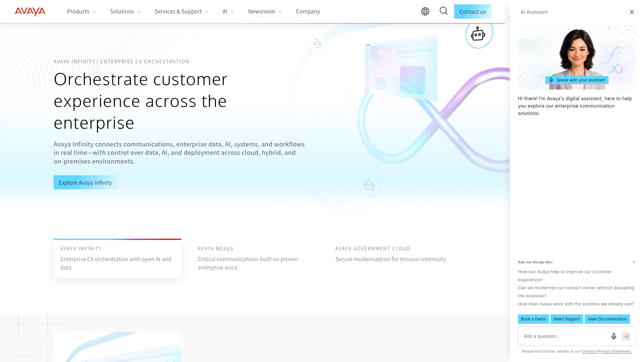Expand the Products dropdown chevron
This screenshot has width=644, height=362.
click(94, 12)
